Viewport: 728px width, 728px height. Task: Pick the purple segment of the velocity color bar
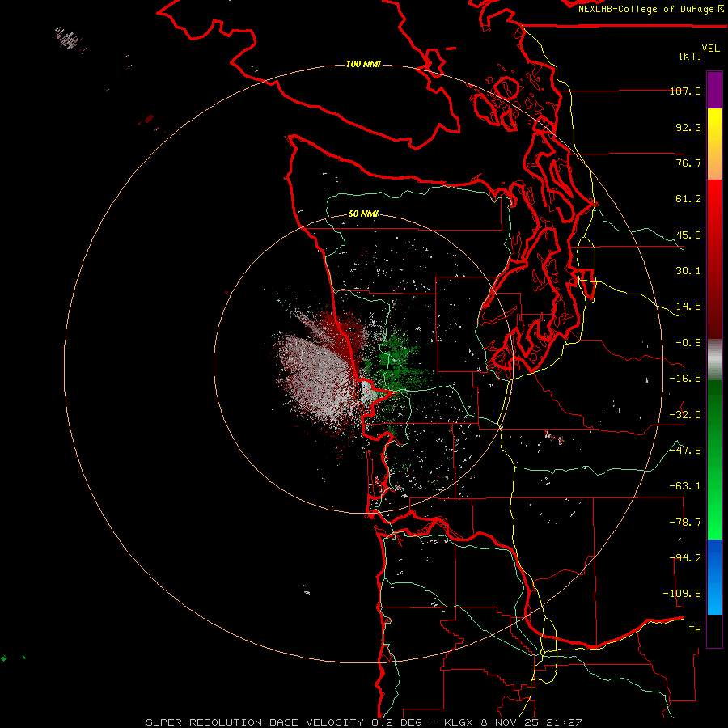pyautogui.click(x=714, y=90)
